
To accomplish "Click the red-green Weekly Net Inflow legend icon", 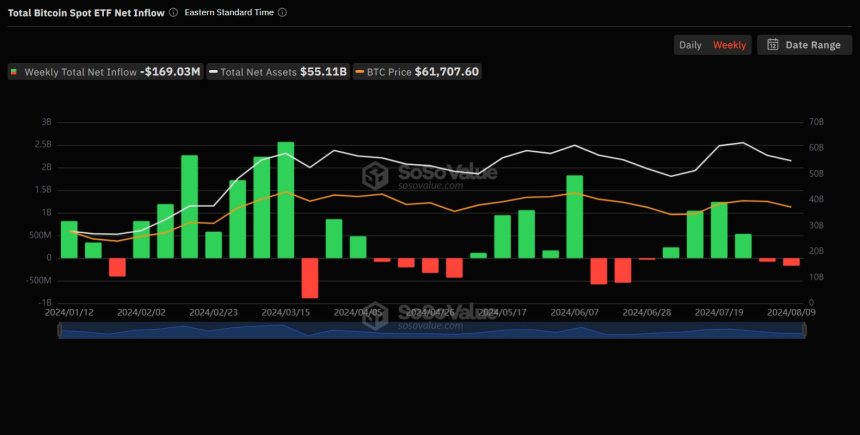I will [x=14, y=72].
